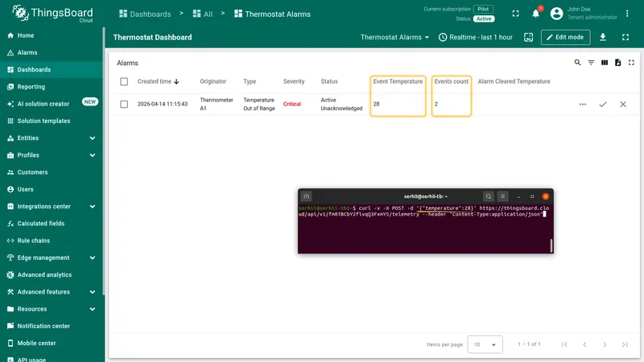This screenshot has width=644, height=362.
Task: Expand the Resources menu
Action: click(x=93, y=309)
